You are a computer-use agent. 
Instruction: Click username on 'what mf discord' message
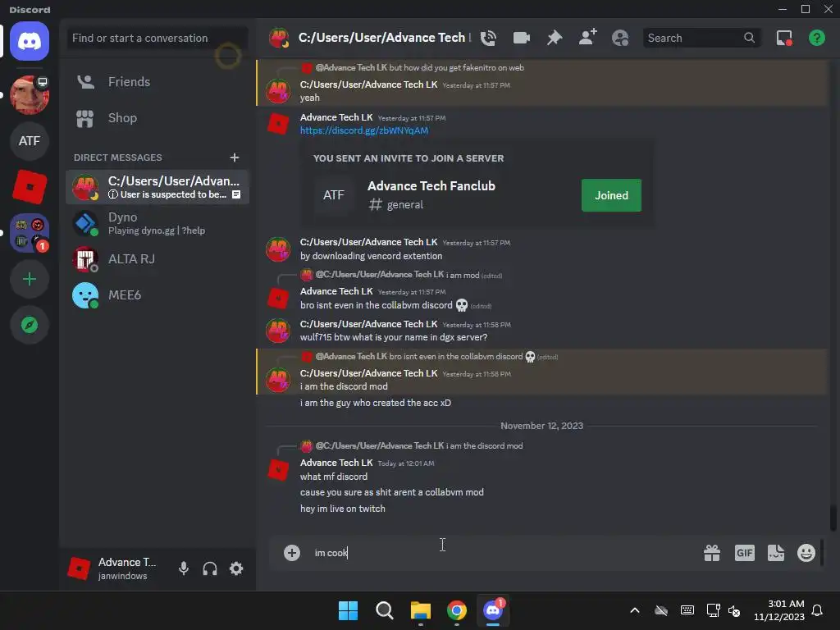[x=336, y=463]
